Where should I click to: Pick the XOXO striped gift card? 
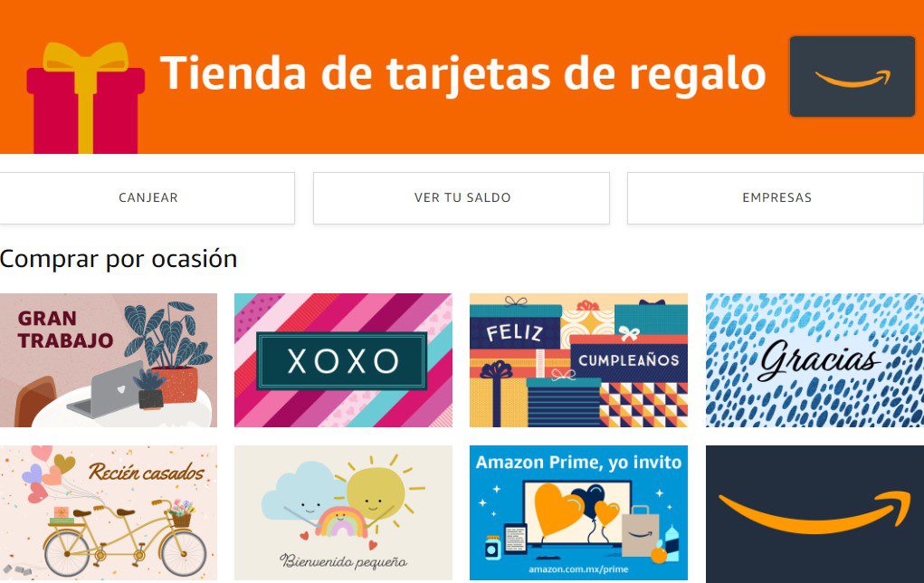point(344,360)
